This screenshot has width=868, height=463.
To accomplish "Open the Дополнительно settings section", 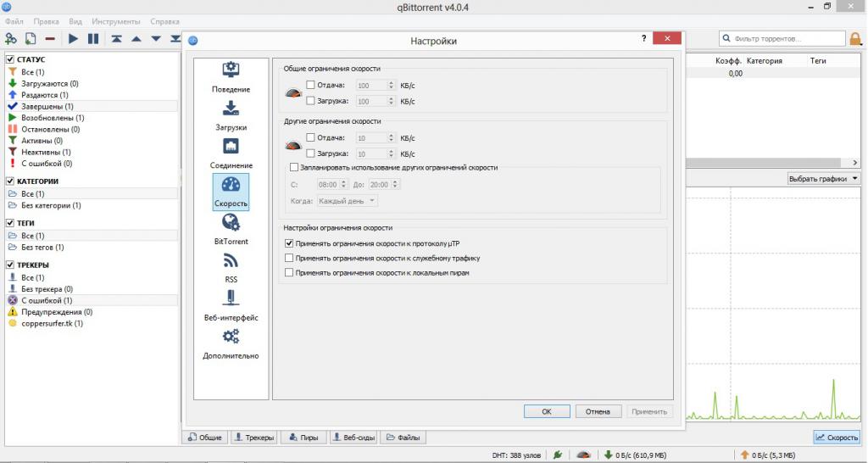I will [x=231, y=344].
